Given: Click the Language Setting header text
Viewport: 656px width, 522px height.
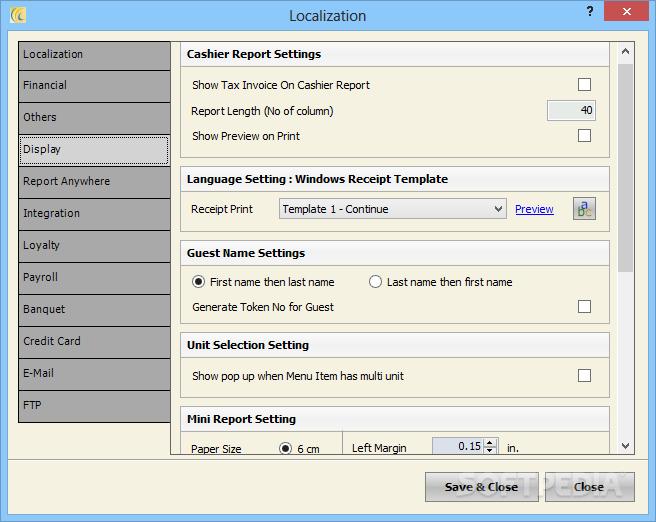Looking at the screenshot, I should 317,179.
